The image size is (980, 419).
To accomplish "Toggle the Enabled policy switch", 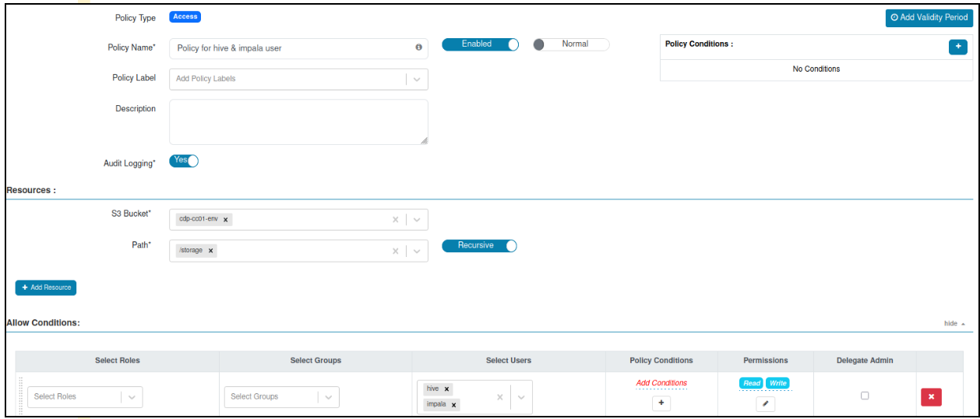I will [480, 44].
